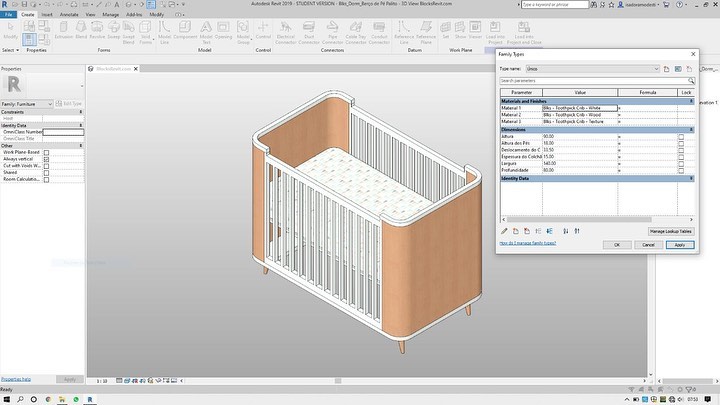Click OK in Family Types dialog

point(617,245)
